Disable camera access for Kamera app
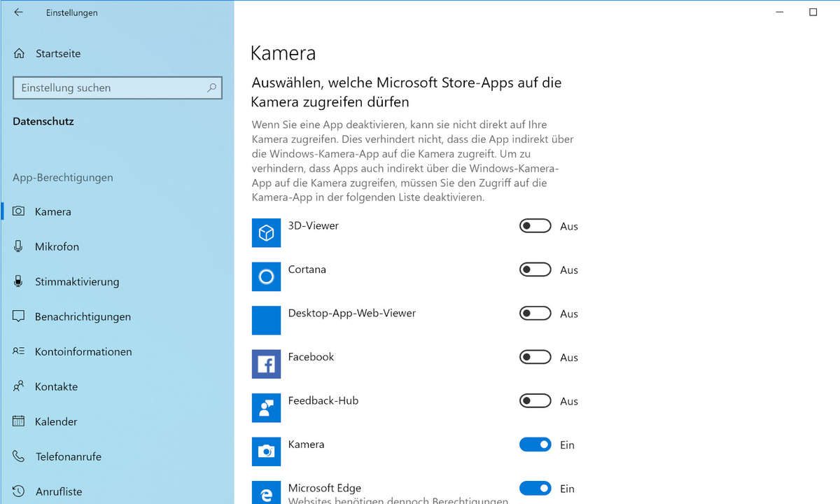Image resolution: width=840 pixels, height=504 pixels. [x=535, y=444]
